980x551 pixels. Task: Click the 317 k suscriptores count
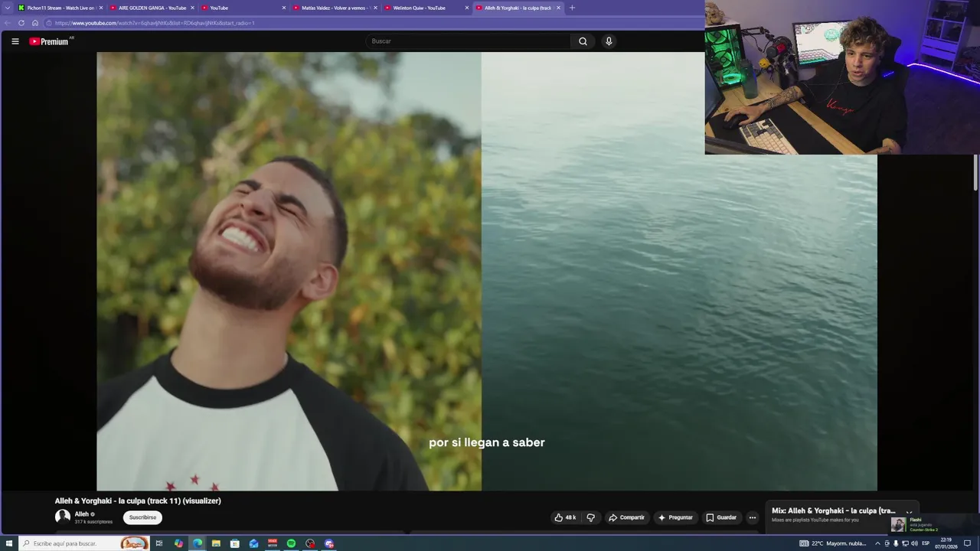click(93, 522)
